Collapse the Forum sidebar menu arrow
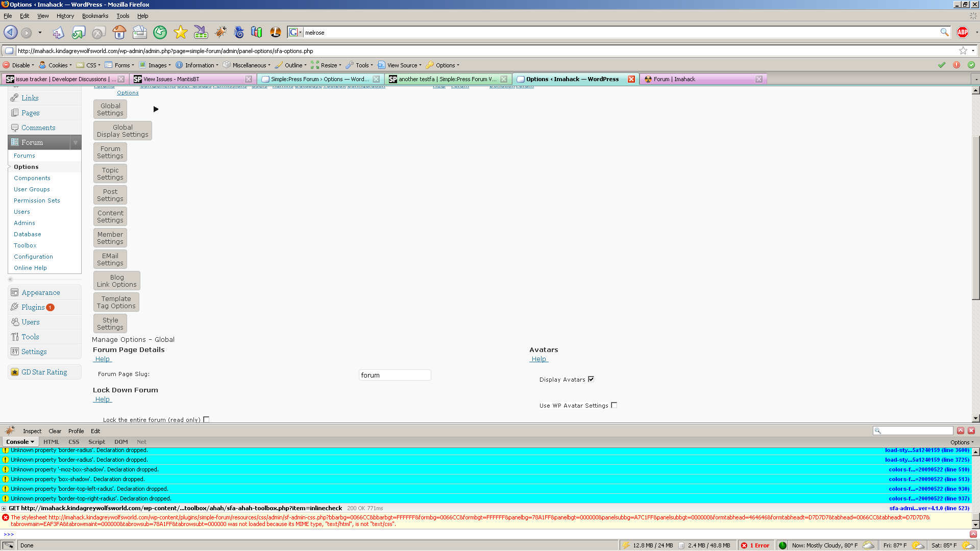Screen dimensions: 980x551 tap(75, 142)
